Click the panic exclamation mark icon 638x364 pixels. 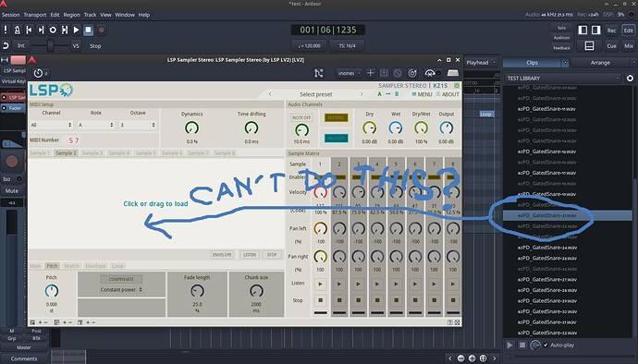point(6,30)
